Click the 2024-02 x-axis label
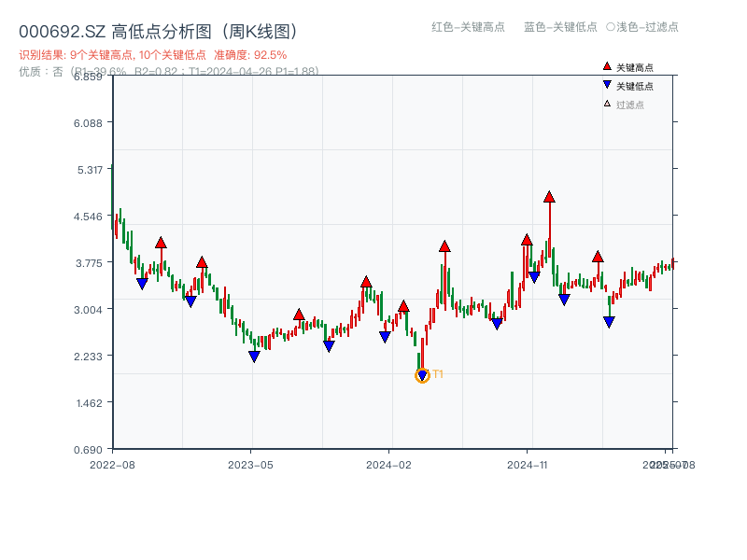Viewport: 747px width, 560px height. click(x=388, y=465)
